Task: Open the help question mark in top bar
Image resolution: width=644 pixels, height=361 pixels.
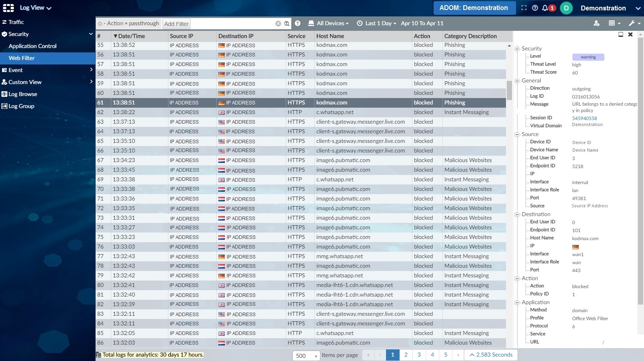Action: point(535,8)
